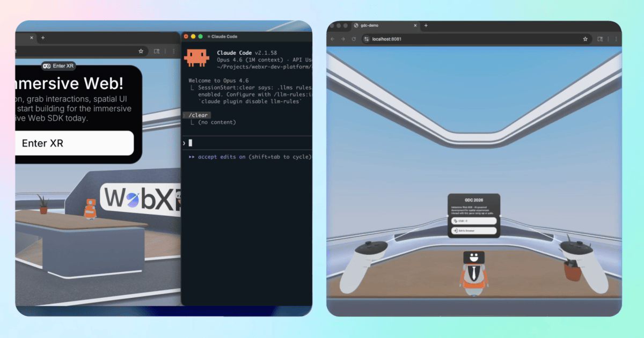Click the small 'Enter XR' headset pill
Viewport: 644px width, 338px height.
coord(59,65)
